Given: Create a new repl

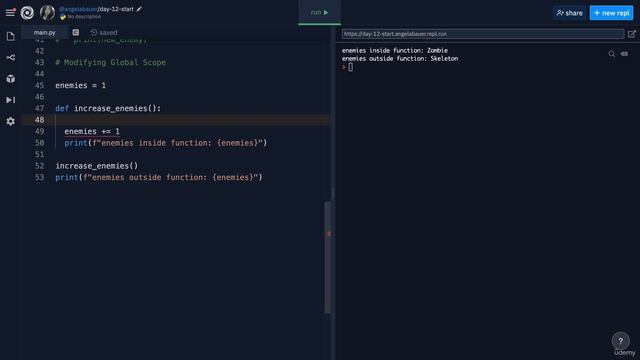Looking at the screenshot, I should tap(611, 13).
